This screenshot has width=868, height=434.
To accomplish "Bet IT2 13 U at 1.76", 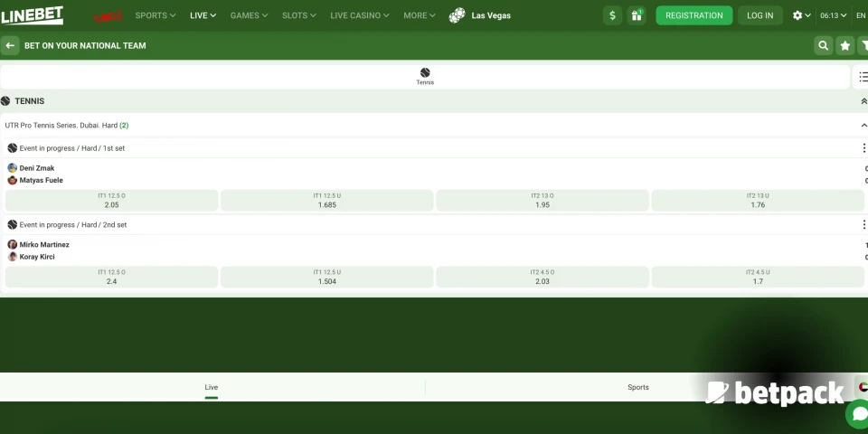I will tap(758, 201).
